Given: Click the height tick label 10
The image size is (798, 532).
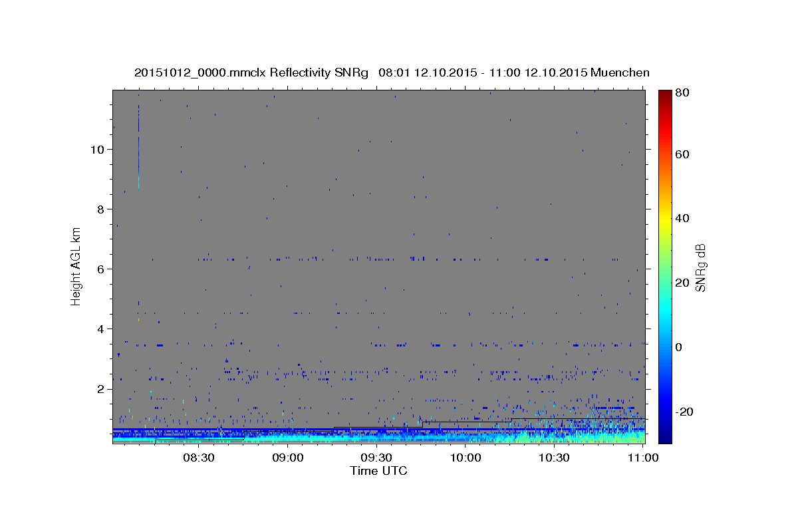Looking at the screenshot, I should coord(99,149).
